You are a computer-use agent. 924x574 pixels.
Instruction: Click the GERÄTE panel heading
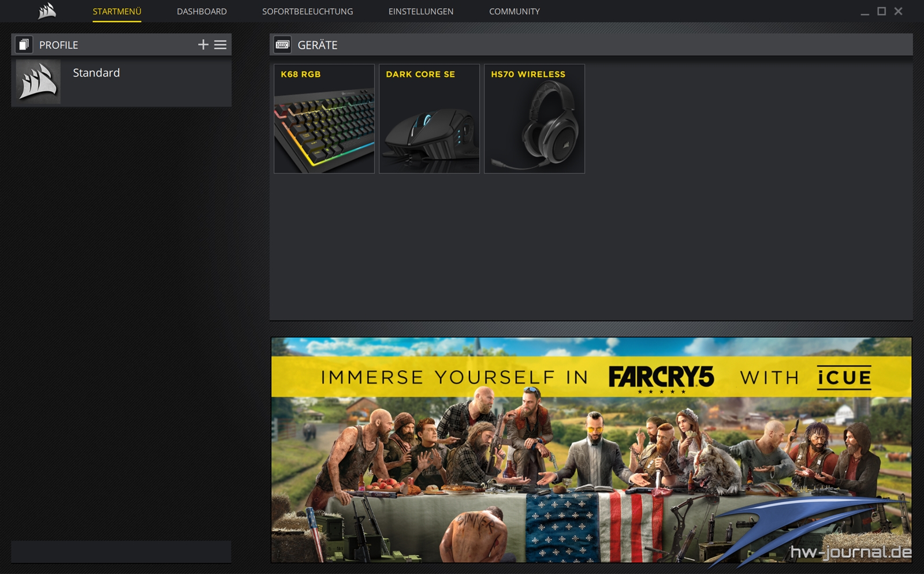[318, 45]
